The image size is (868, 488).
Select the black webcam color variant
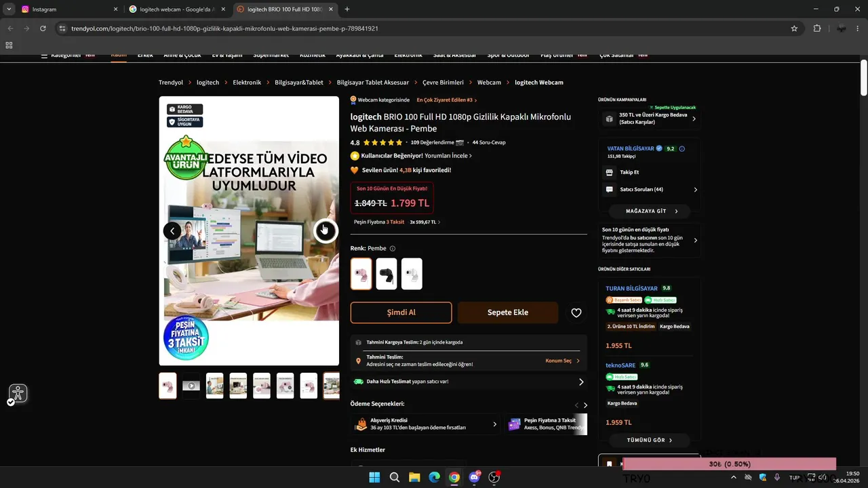click(x=387, y=274)
